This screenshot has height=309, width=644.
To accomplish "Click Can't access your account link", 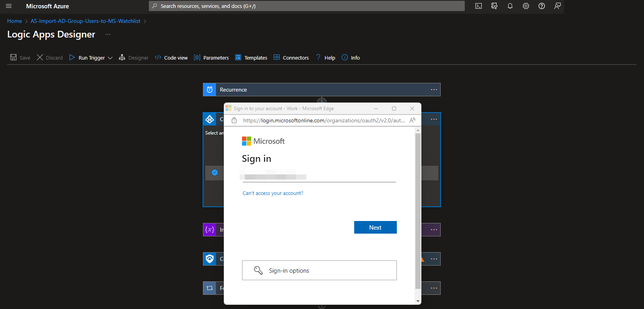I will pyautogui.click(x=273, y=193).
